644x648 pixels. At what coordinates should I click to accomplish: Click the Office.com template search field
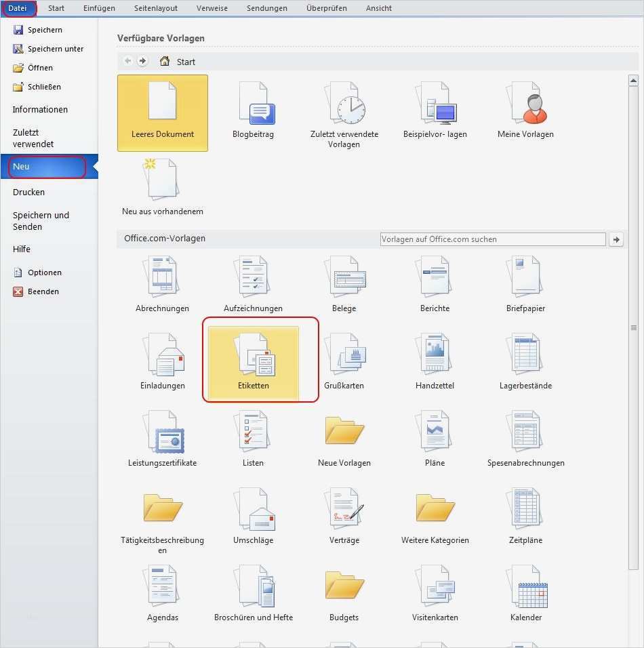pos(493,239)
